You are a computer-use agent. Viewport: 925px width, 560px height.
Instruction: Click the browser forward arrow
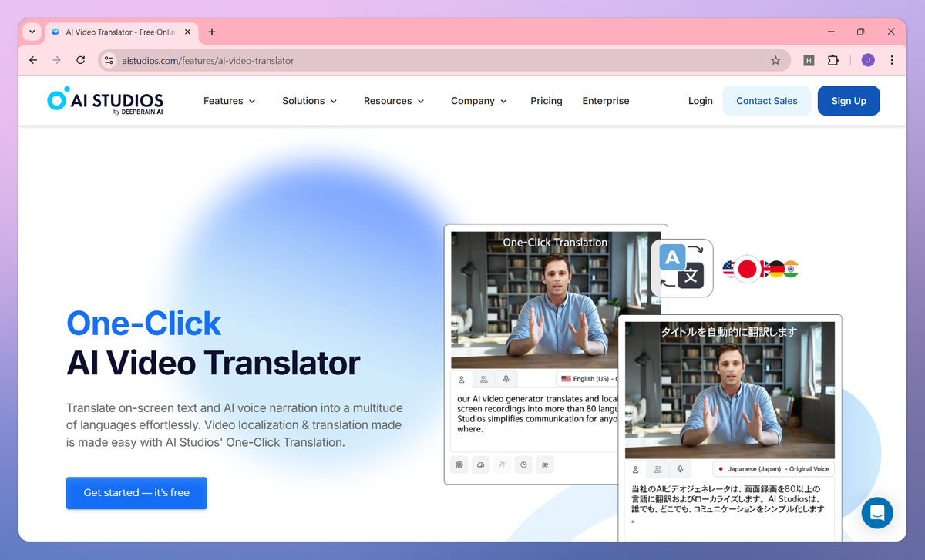point(56,60)
